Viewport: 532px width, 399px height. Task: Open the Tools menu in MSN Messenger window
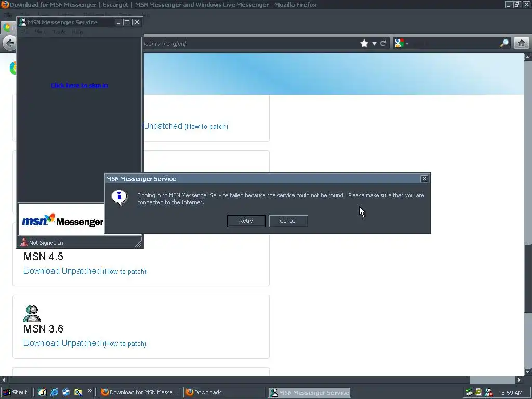59,32
